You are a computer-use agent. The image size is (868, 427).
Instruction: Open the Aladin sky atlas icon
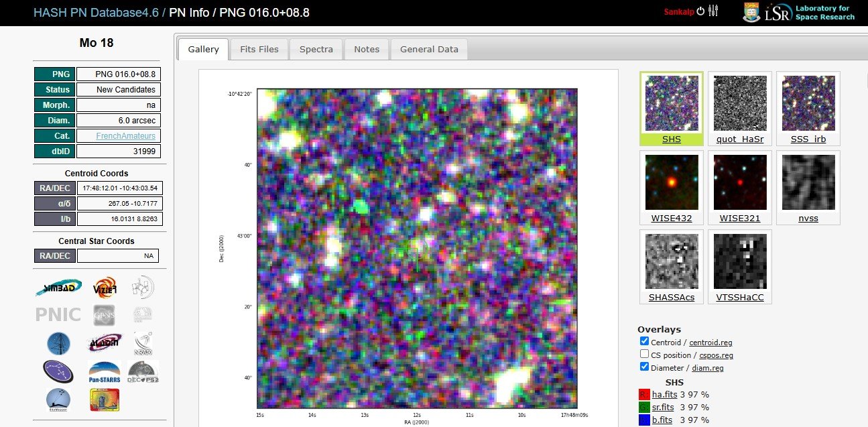click(105, 343)
